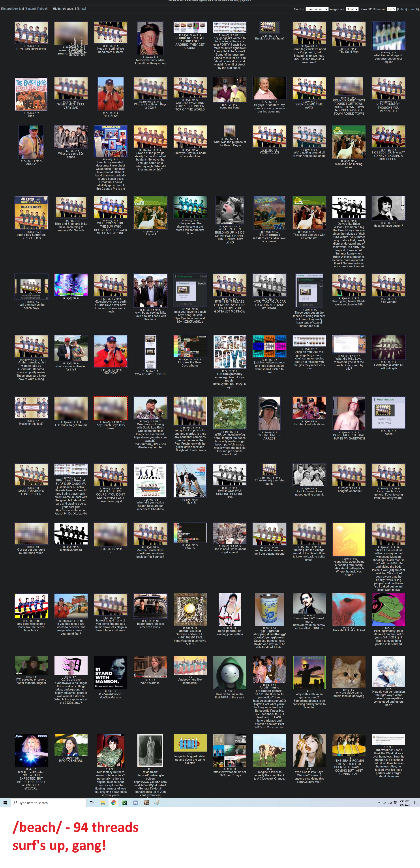Open the 'Rank the Beach Boys albums' thumbnail
Image resolution: width=420 pixels, height=868 pixels.
(x=190, y=346)
